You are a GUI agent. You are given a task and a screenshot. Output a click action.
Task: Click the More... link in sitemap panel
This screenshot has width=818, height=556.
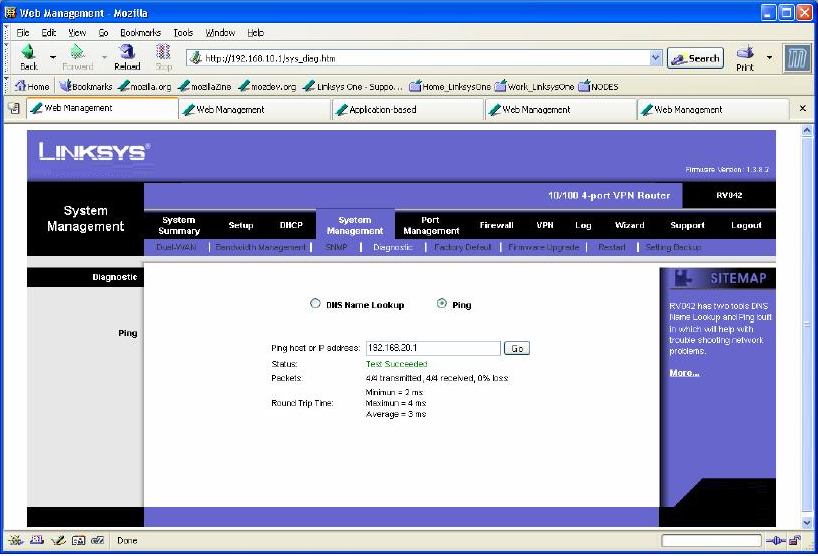pyautogui.click(x=684, y=372)
